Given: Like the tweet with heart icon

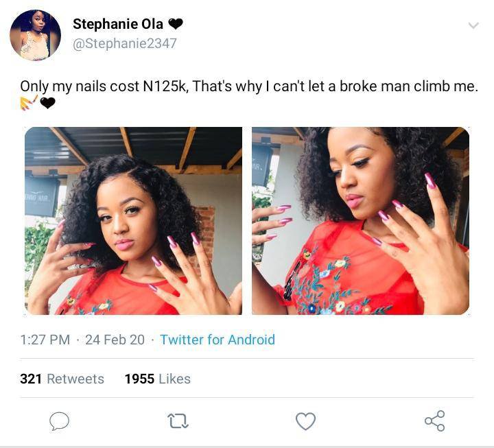Looking at the screenshot, I should pyautogui.click(x=305, y=421).
